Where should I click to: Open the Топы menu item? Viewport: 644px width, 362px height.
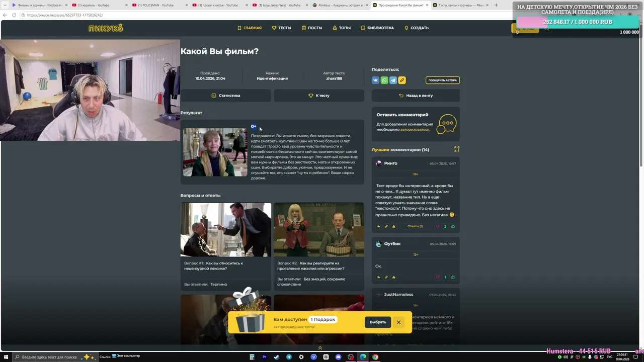coord(342,28)
